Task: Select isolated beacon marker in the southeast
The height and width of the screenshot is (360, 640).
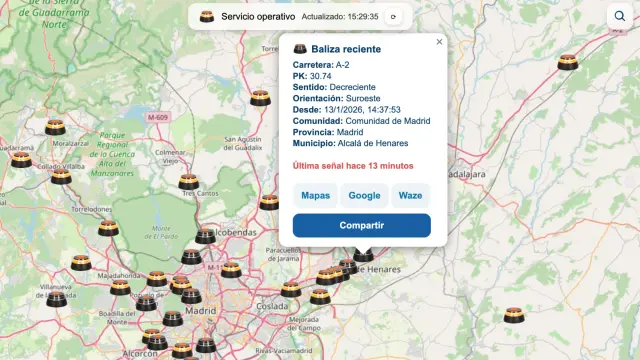Action: click(x=514, y=315)
